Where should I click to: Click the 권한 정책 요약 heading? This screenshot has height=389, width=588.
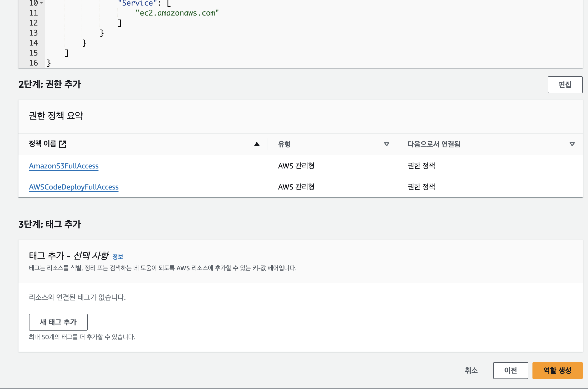click(56, 116)
